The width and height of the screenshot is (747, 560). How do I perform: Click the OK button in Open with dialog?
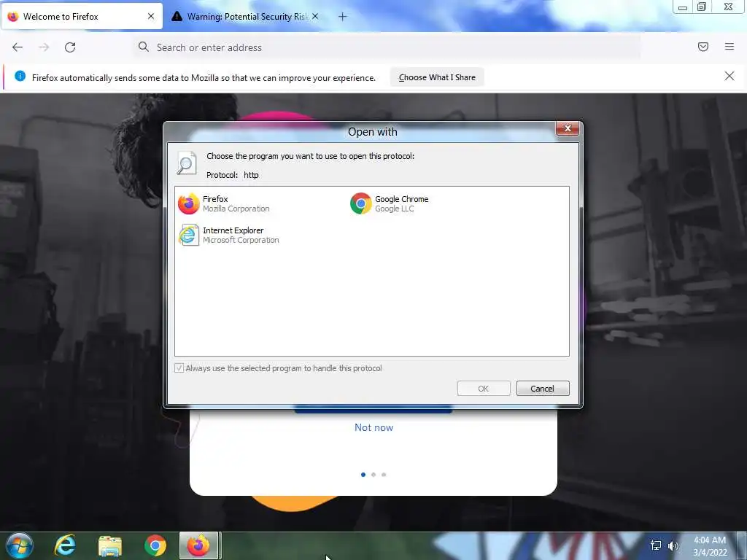coord(484,389)
